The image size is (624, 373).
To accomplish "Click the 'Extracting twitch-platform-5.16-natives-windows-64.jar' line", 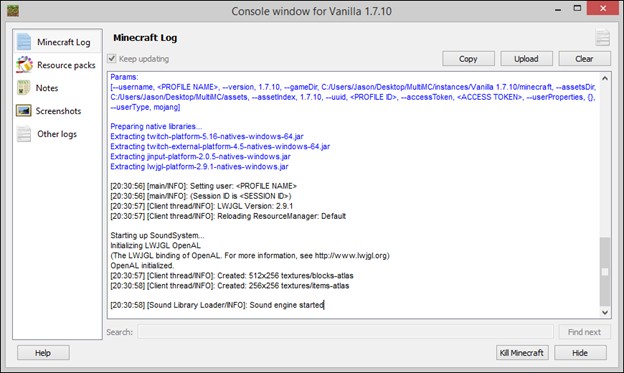I will point(207,136).
